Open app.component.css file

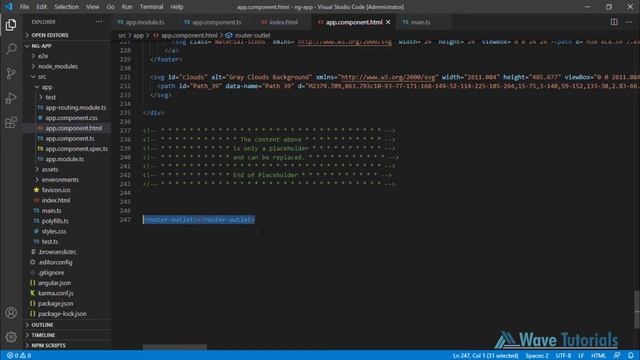(71, 118)
